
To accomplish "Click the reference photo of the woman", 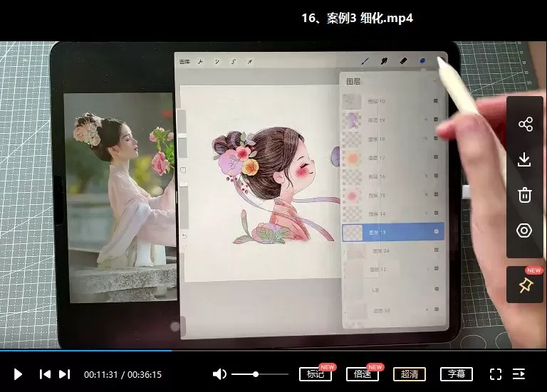I will [120, 197].
